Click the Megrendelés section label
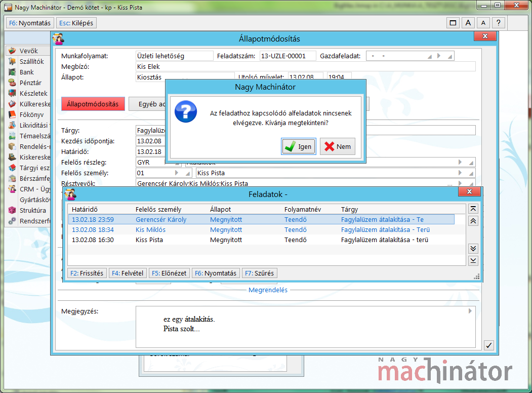Image resolution: width=532 pixels, height=393 pixels. pyautogui.click(x=268, y=290)
